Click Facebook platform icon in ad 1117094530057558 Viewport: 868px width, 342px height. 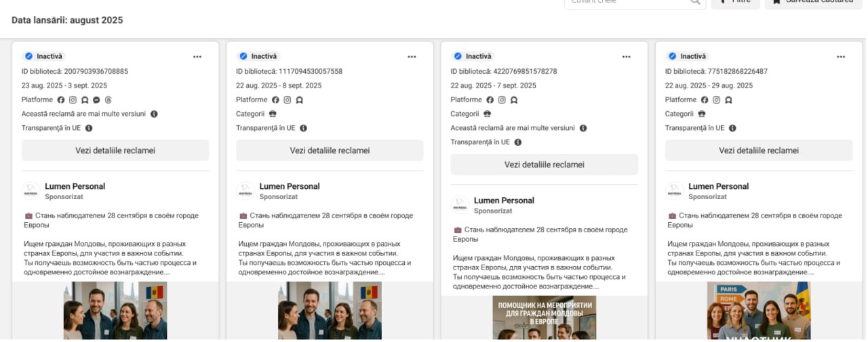tap(275, 100)
